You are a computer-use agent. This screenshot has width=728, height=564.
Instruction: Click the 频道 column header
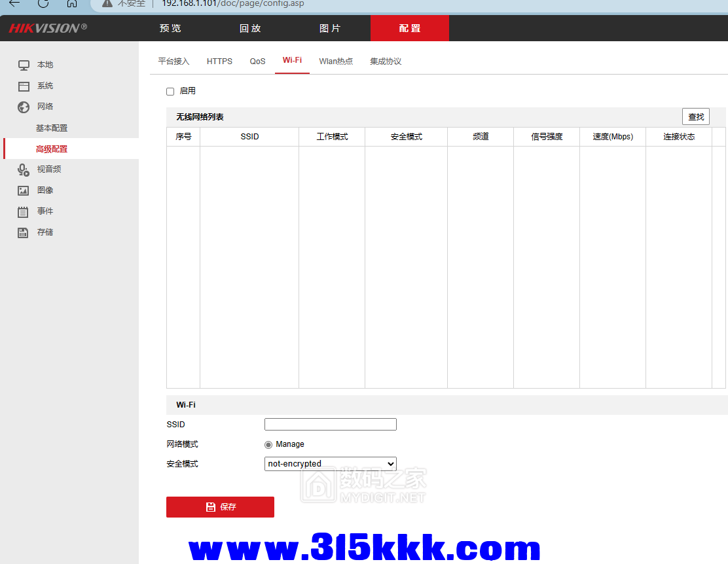[x=481, y=137]
